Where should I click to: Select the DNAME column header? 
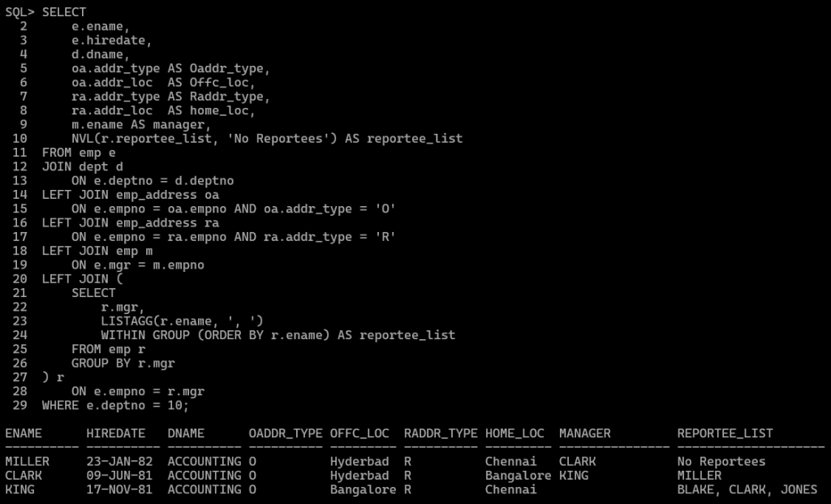click(x=186, y=433)
